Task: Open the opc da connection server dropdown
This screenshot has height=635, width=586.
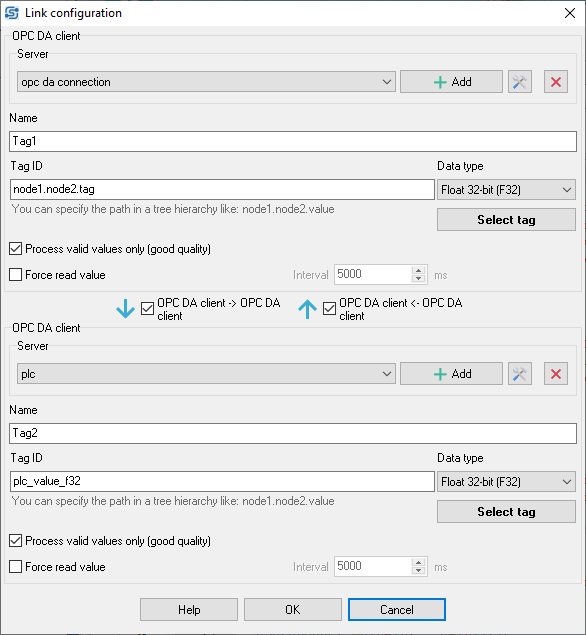Action: pyautogui.click(x=206, y=82)
